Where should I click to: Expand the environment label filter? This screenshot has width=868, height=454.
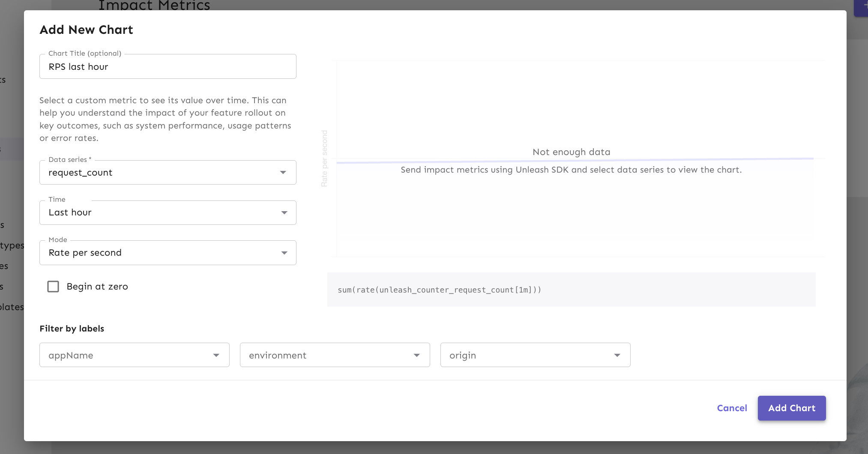335,355
